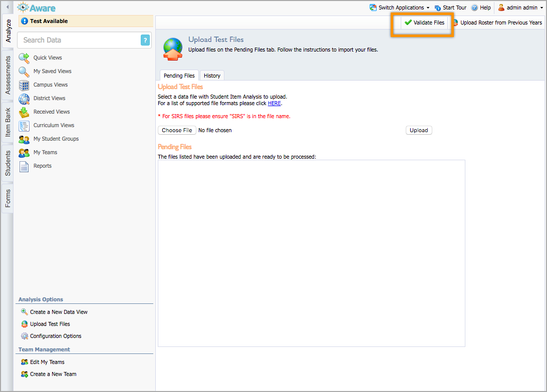This screenshot has height=392, width=547.
Task: Open the Switch Applications dropdown arrow
Action: pos(428,8)
